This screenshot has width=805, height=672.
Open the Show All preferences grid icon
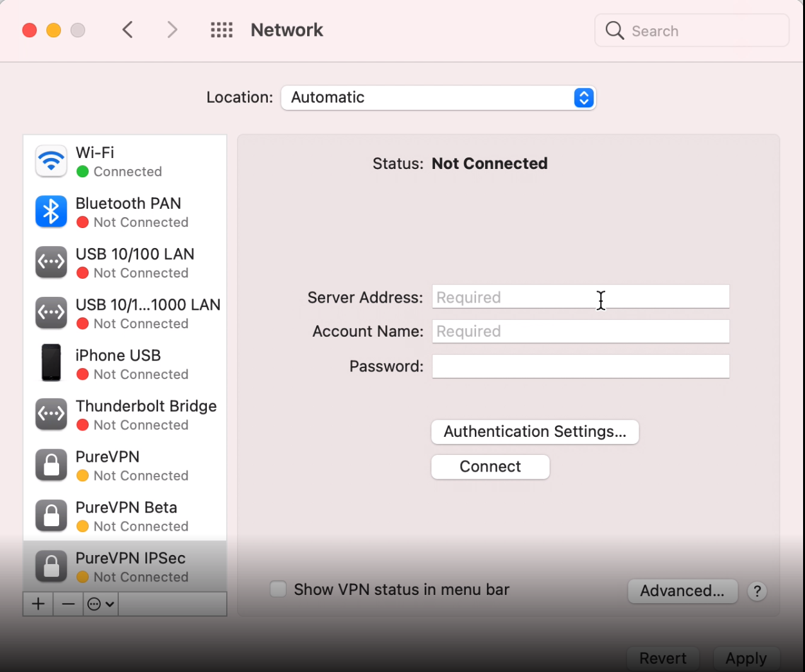222,30
